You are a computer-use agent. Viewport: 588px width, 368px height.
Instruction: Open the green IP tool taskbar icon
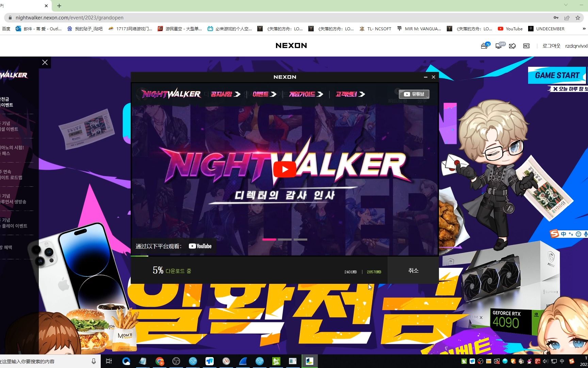(x=276, y=361)
